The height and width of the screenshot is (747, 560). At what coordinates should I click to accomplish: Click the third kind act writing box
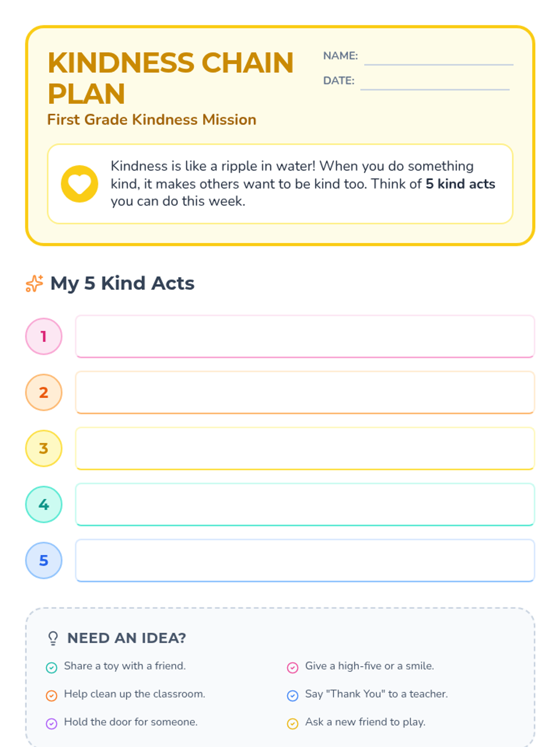pos(305,448)
